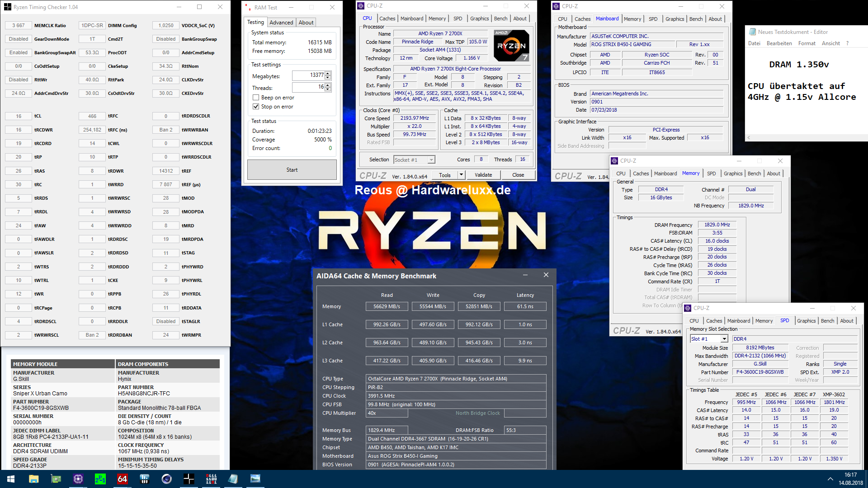Open Memory tab in CPU-Z Memory Slot Selection window

pyautogui.click(x=764, y=321)
